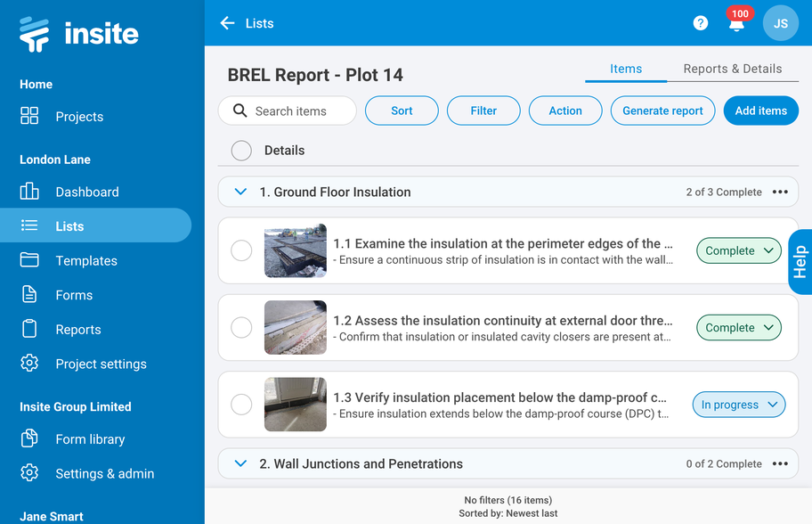Toggle the select-all Details checkbox
812x524 pixels.
(x=241, y=151)
